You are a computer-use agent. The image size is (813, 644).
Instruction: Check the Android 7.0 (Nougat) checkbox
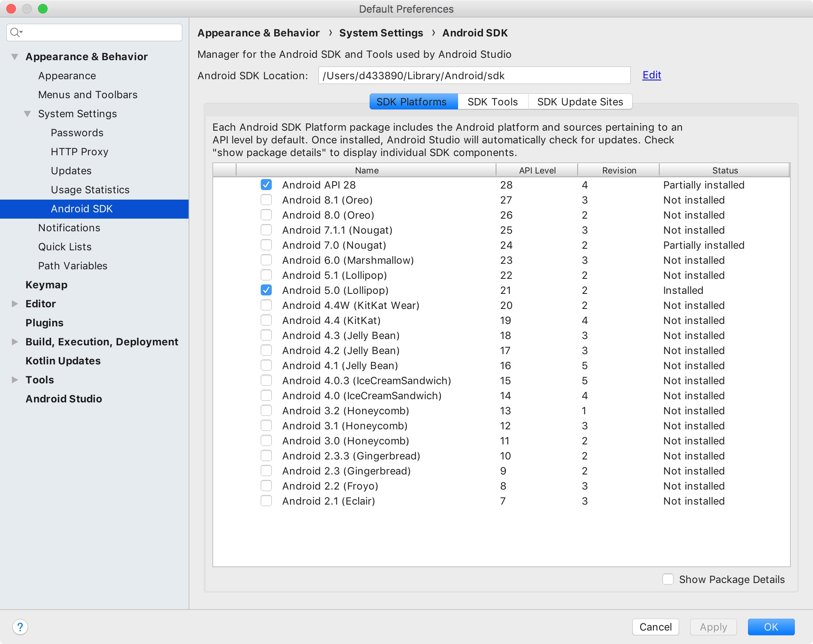click(x=266, y=245)
